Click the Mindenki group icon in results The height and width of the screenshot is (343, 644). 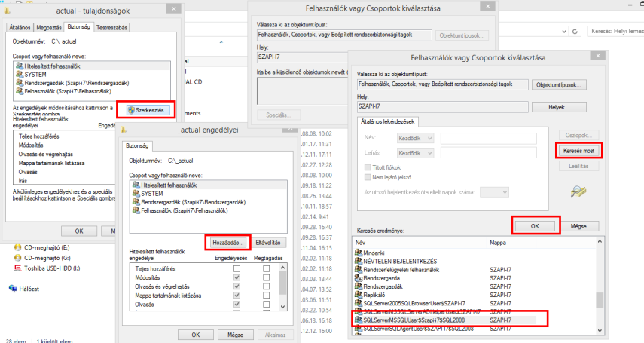[x=358, y=252]
